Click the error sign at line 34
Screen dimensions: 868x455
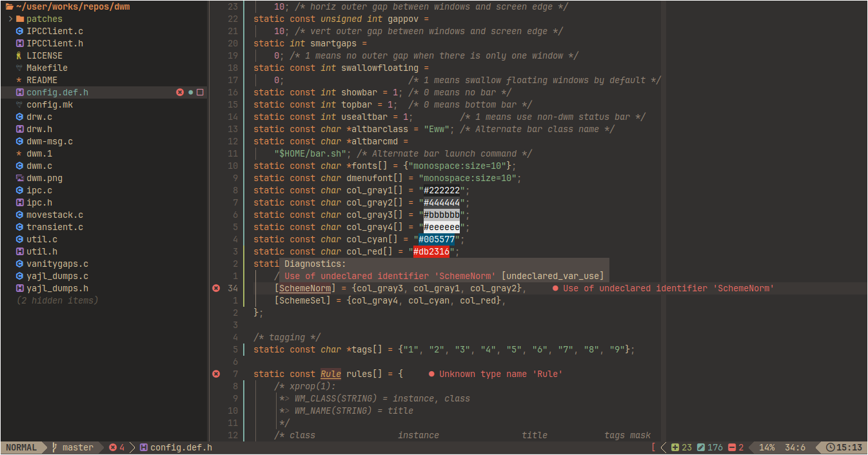[x=216, y=288]
